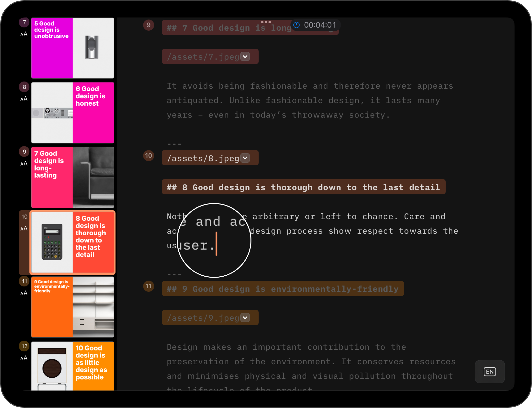This screenshot has height=408, width=532.
Task: Open font size options for slide 7
Action: (x=24, y=34)
